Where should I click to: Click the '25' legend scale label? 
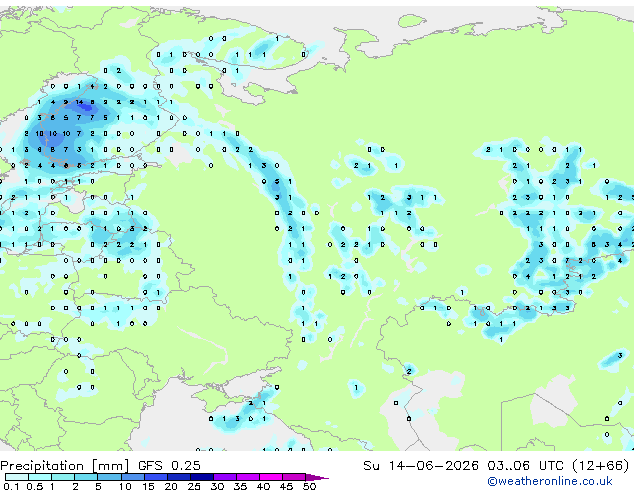[194, 486]
